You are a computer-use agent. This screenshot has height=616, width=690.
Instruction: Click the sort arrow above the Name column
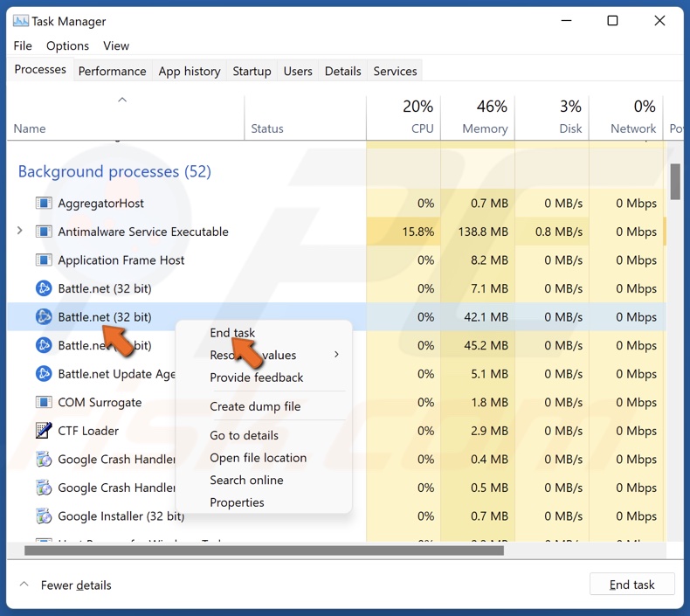point(122,100)
